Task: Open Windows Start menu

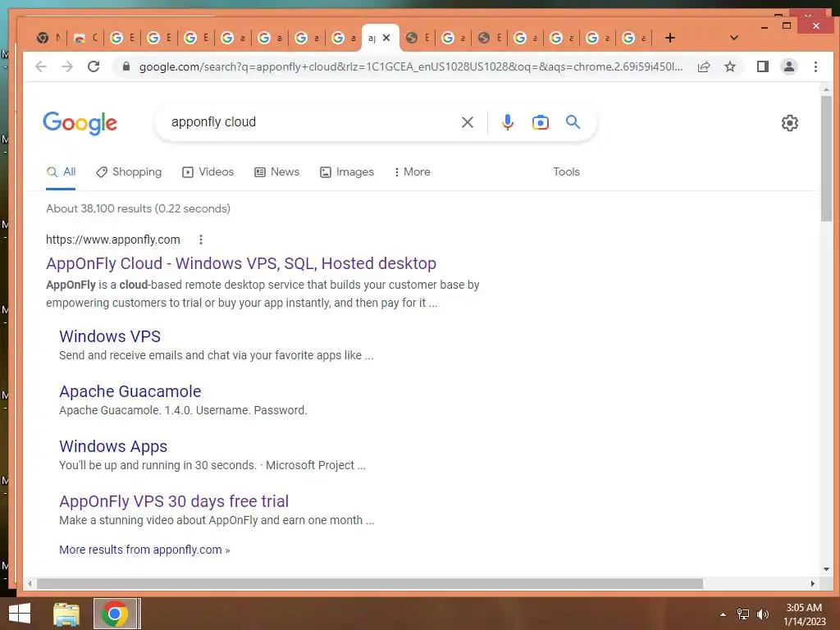Action: (x=20, y=614)
